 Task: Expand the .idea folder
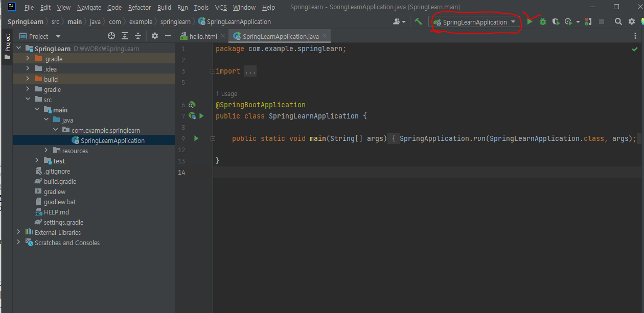click(28, 69)
